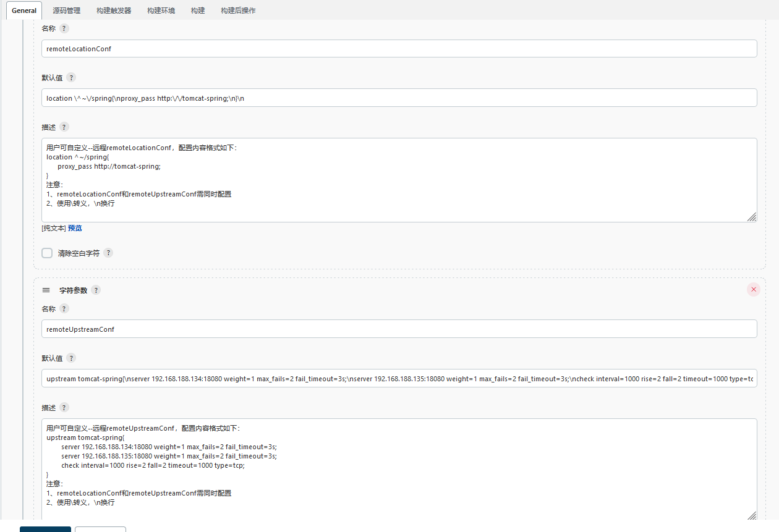
Task: Grab the drag handle beside 字符参数
Action: tap(46, 290)
